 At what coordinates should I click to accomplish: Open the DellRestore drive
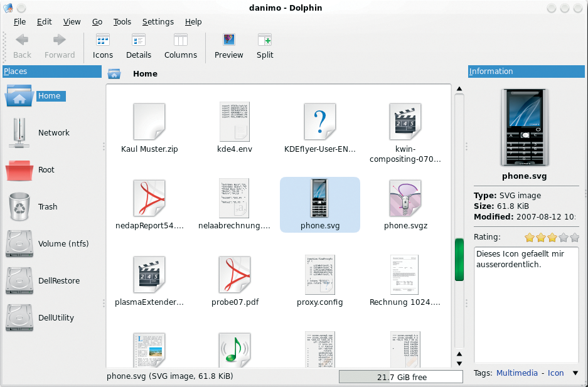pyautogui.click(x=43, y=280)
